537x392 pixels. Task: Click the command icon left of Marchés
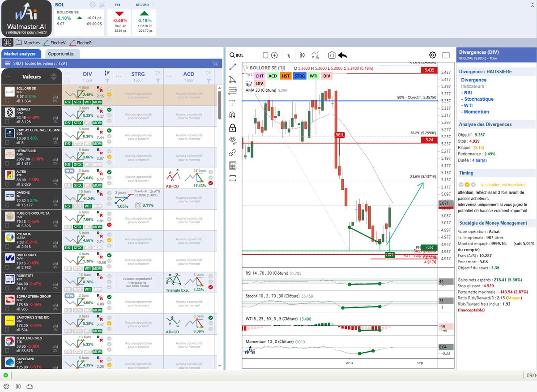[7, 43]
